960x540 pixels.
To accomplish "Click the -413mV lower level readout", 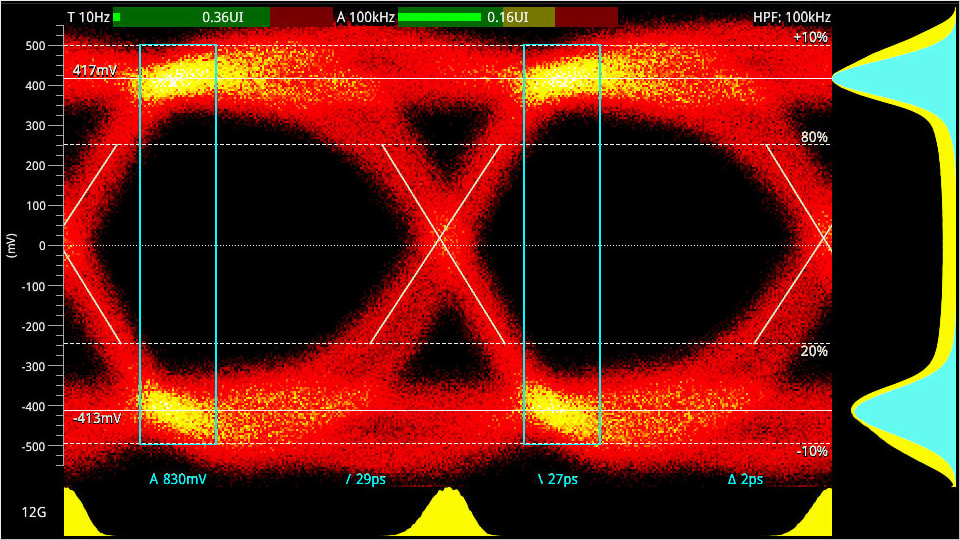I will (97, 419).
